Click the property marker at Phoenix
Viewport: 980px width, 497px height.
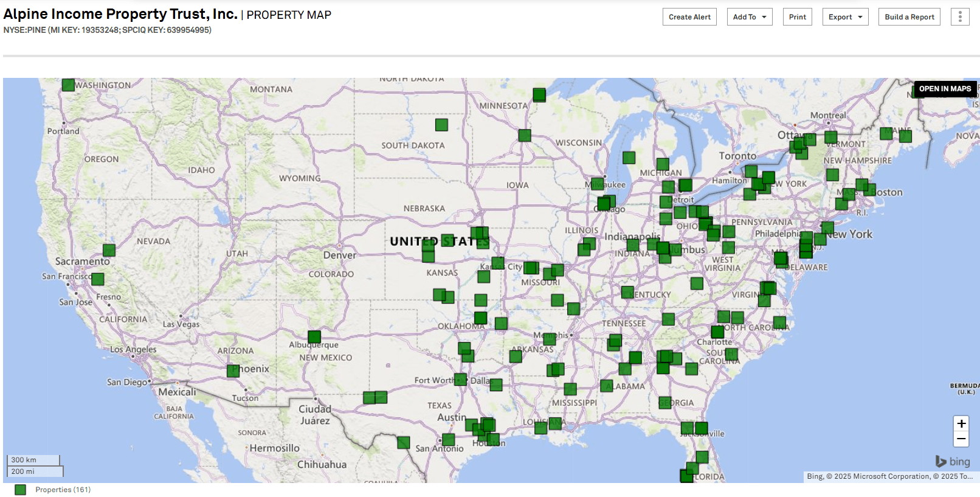coord(233,370)
